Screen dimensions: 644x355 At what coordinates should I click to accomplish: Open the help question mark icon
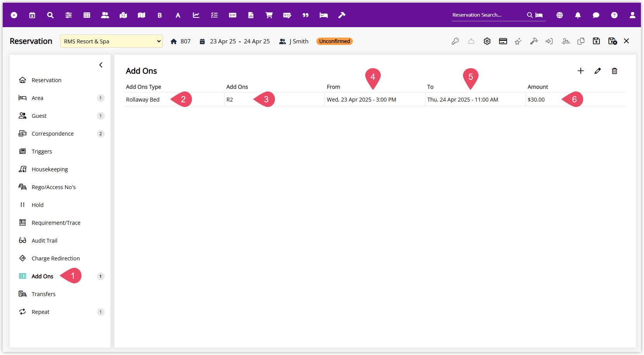coord(614,15)
